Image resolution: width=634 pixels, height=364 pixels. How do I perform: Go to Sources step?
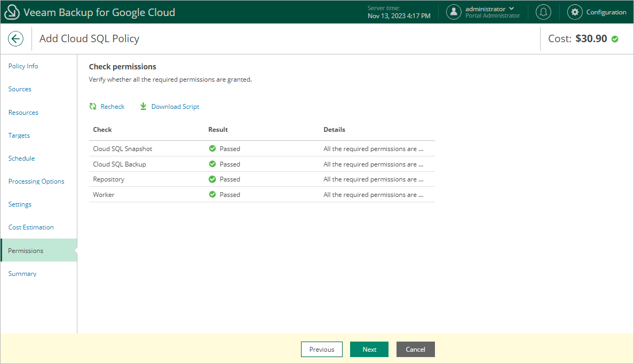click(20, 89)
